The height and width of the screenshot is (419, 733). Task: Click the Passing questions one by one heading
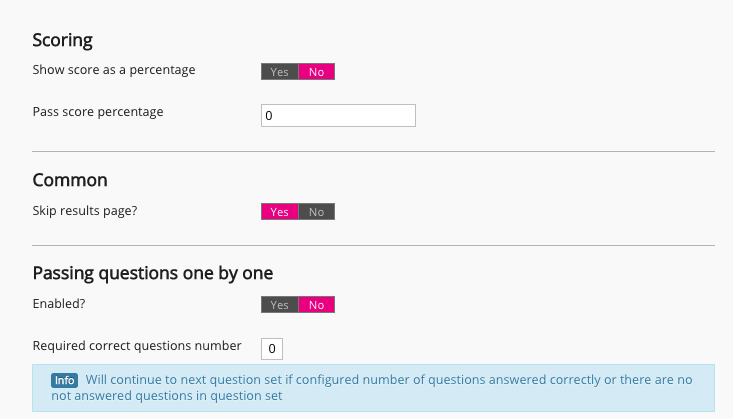[153, 273]
